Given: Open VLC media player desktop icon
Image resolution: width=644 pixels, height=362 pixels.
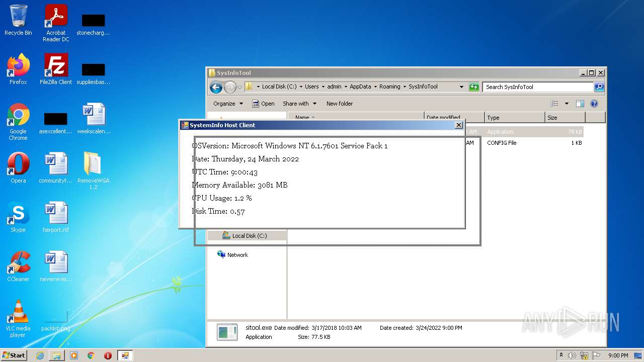Looking at the screenshot, I should point(18,319).
